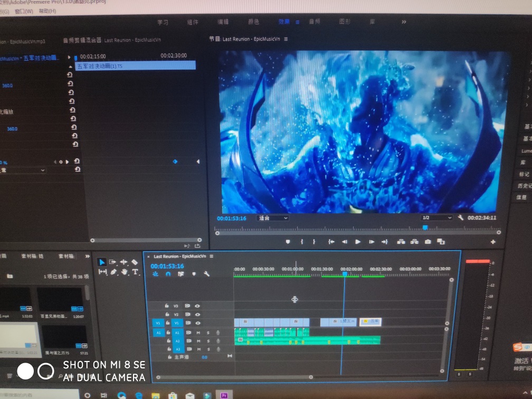This screenshot has height=399, width=532.
Task: Open the 音频剪辑混合器 panel tab
Action: [x=112, y=40]
